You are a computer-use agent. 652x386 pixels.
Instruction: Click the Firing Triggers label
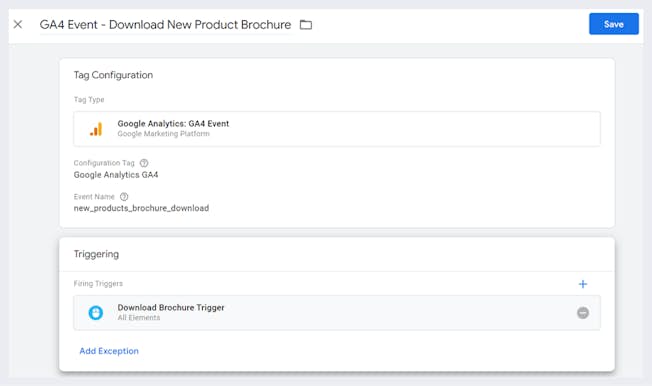click(98, 284)
